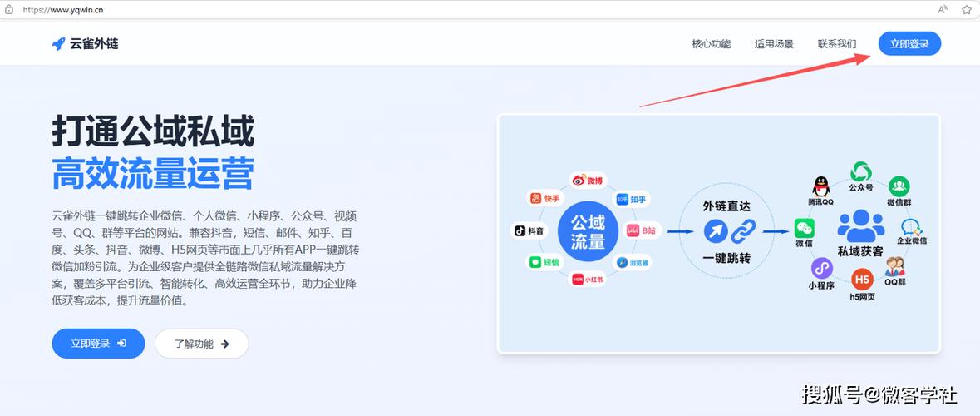Click the orange H5 网页 icon

(862, 279)
